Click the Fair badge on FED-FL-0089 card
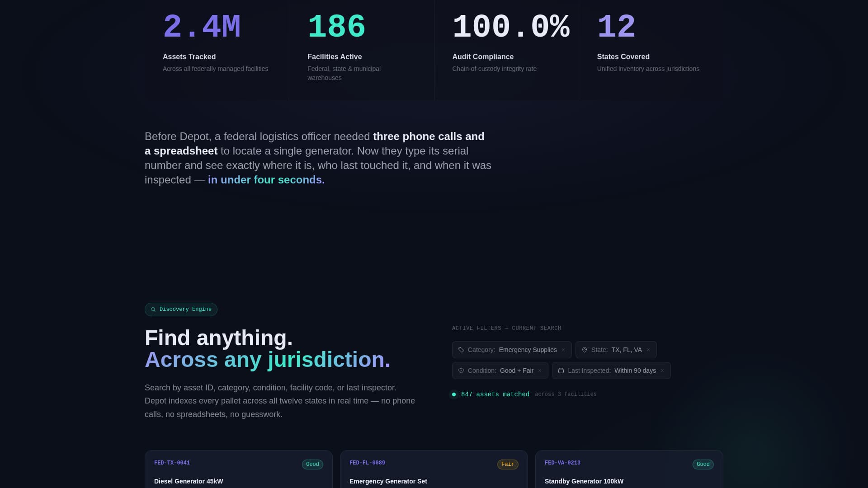 pos(508,465)
